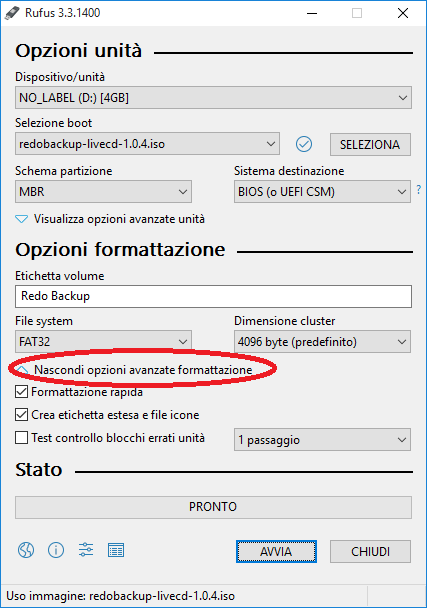Open the Schema partizione MBR dropdown
This screenshot has height=608, width=427.
pos(103,192)
